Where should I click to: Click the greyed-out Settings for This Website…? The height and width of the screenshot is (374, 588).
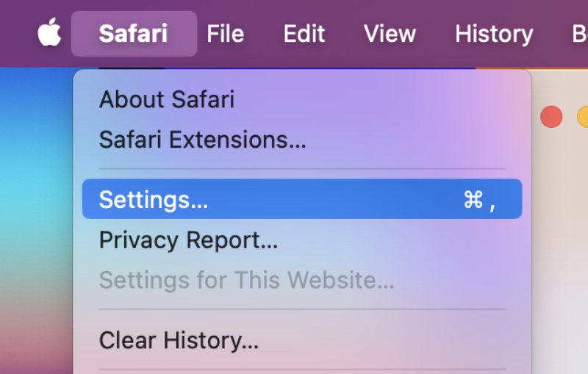click(246, 280)
